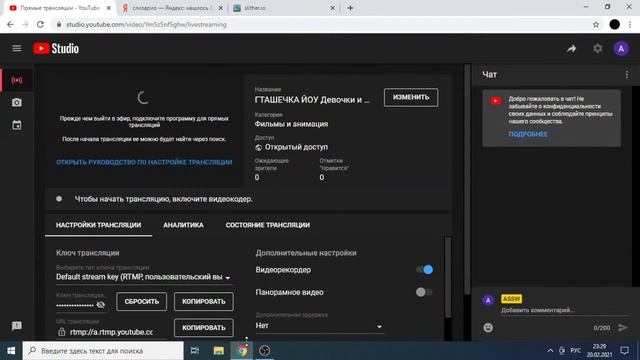640x360 pixels.
Task: Click the chat comment input field
Action: tap(564, 310)
